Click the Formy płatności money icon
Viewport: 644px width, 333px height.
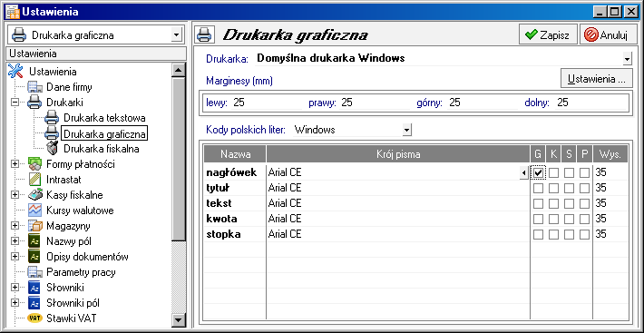pyautogui.click(x=35, y=164)
